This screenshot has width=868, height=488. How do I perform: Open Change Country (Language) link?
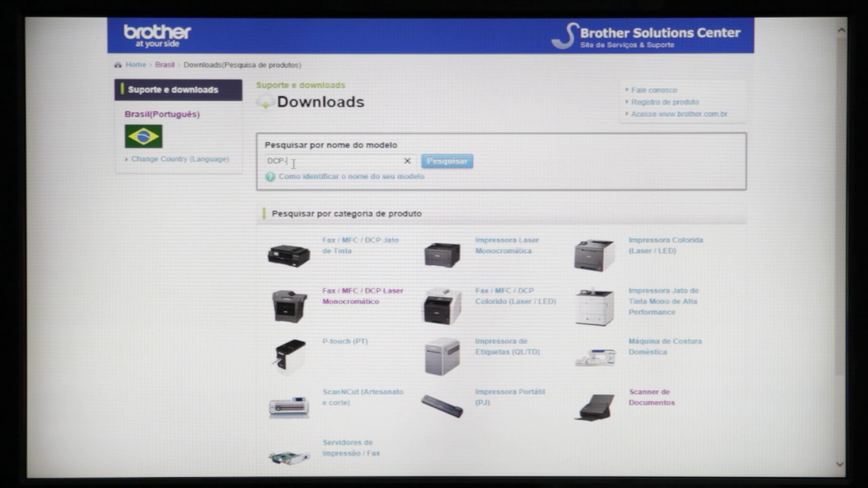point(180,159)
